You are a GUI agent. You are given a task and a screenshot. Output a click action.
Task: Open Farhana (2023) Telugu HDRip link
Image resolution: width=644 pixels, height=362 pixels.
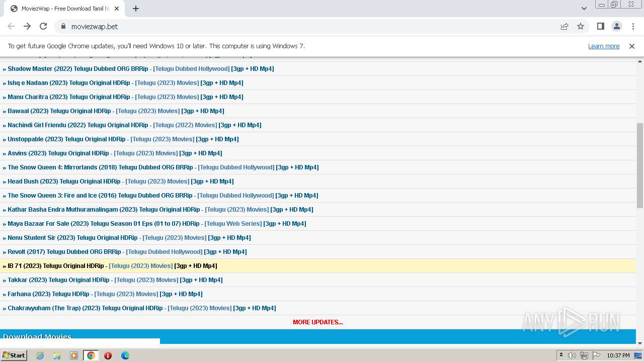(48, 294)
